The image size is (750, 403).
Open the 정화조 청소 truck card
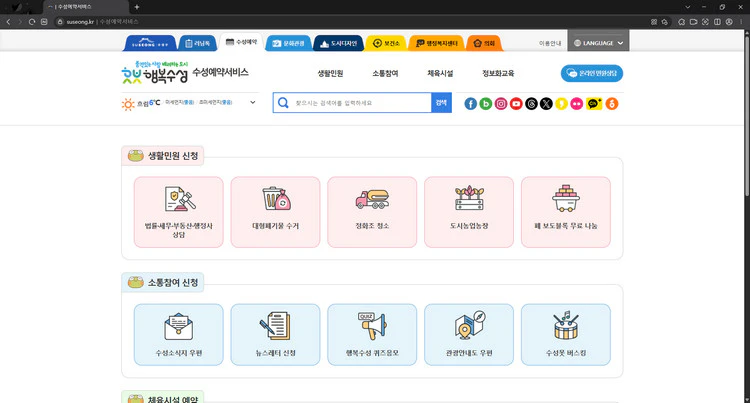pyautogui.click(x=372, y=212)
